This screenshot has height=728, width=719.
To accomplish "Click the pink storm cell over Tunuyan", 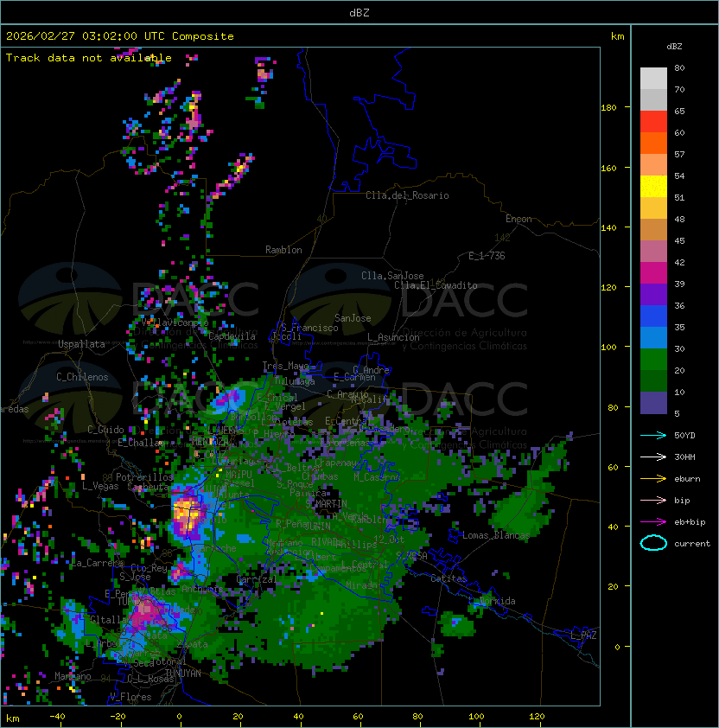I will tap(146, 610).
